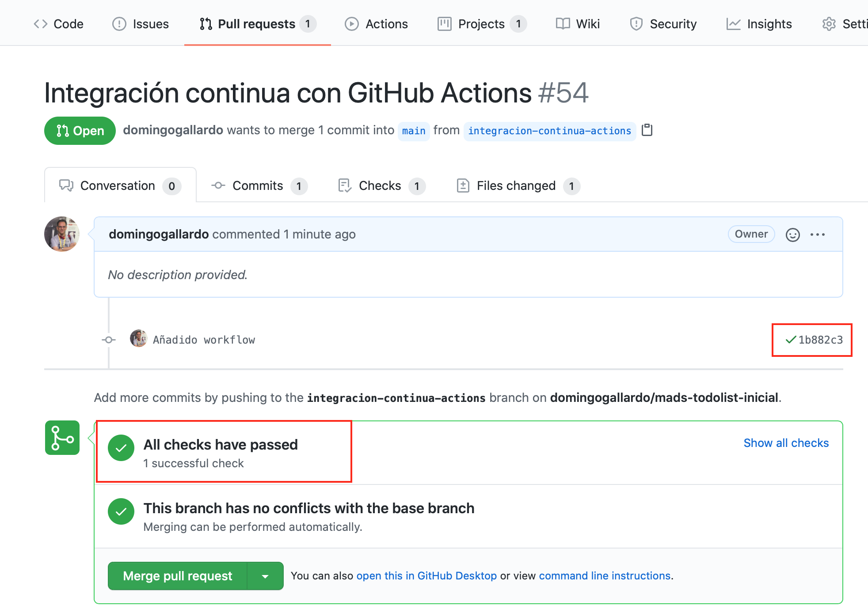Screen dimensions: 868x613
Task: Open the Projects tab
Action: tap(482, 24)
